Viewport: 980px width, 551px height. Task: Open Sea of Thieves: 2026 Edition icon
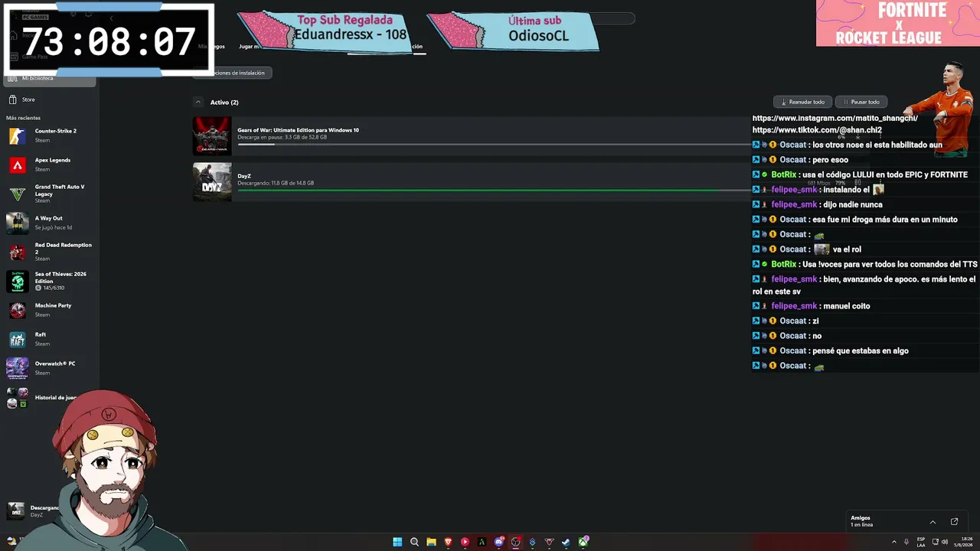[x=18, y=281]
